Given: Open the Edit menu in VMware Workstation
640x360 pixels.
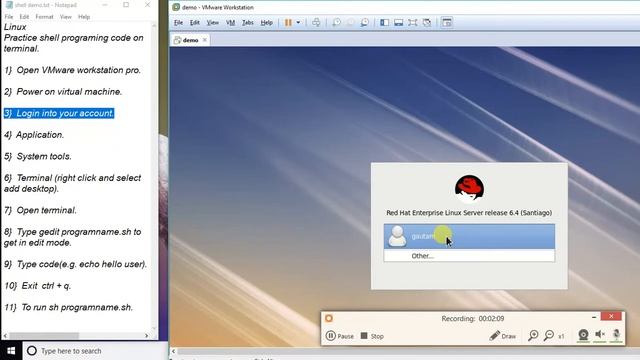Looking at the screenshot, I should point(195,23).
